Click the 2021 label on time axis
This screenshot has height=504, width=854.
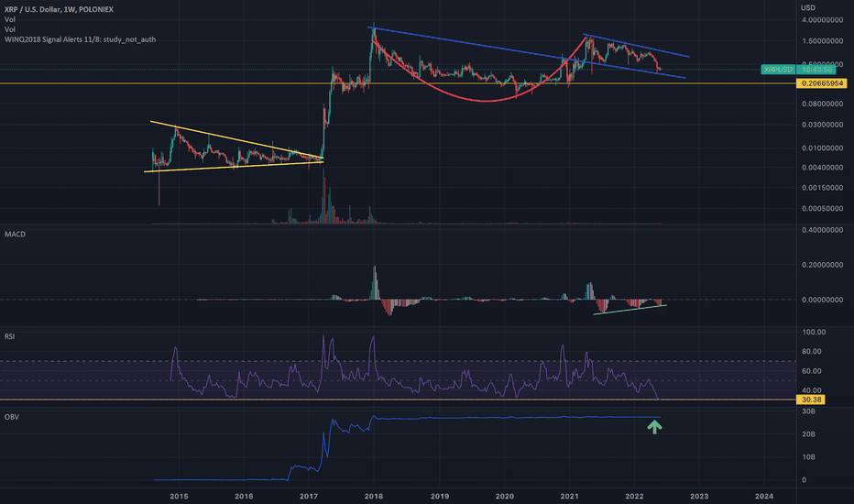coord(569,496)
